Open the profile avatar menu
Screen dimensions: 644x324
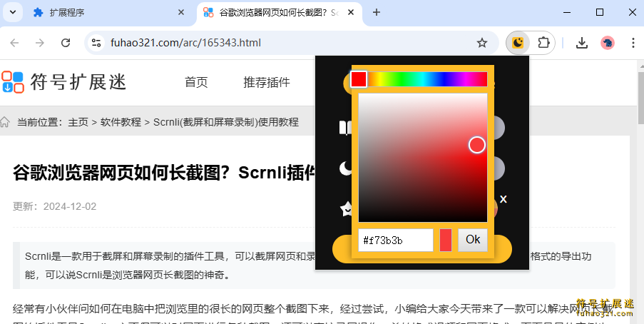click(608, 43)
